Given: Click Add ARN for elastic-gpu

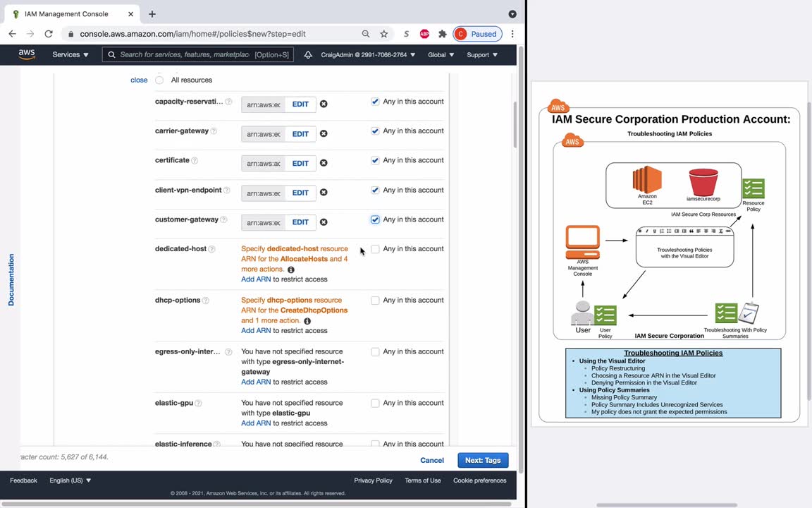Looking at the screenshot, I should [256, 423].
